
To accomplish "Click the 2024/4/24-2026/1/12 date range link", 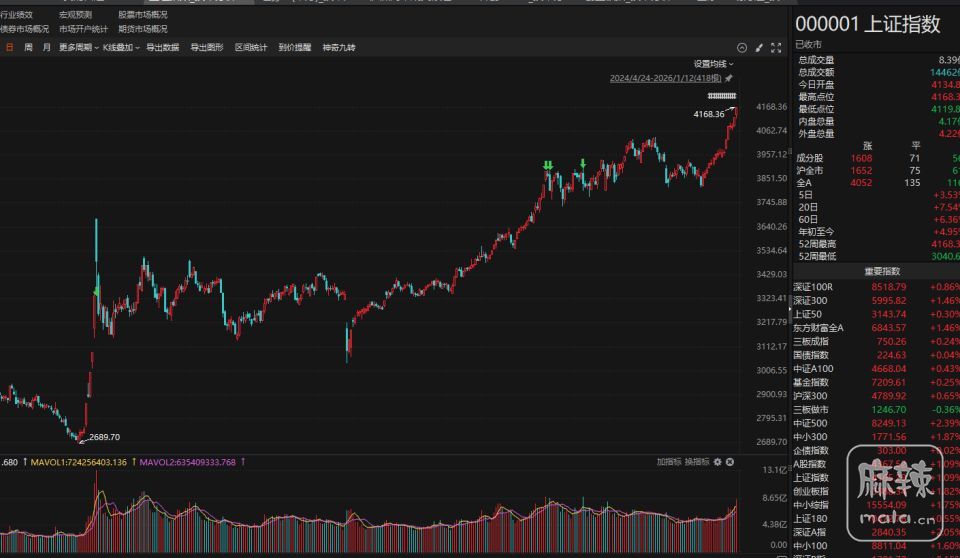I will point(666,78).
